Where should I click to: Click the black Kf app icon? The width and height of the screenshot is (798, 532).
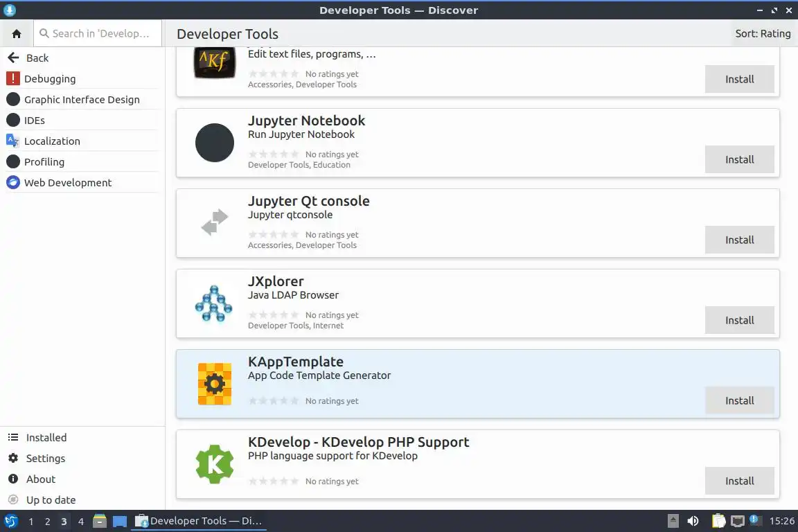click(x=215, y=62)
